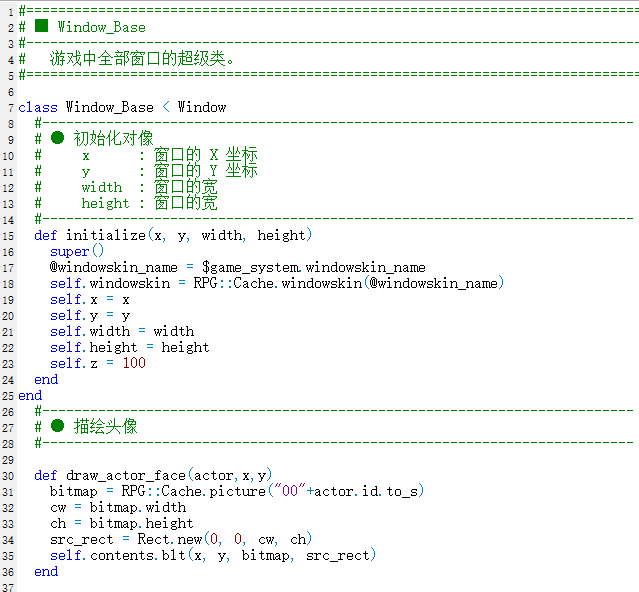Click the Chinese comment on line 4
The height and width of the screenshot is (592, 639).
coord(142,58)
